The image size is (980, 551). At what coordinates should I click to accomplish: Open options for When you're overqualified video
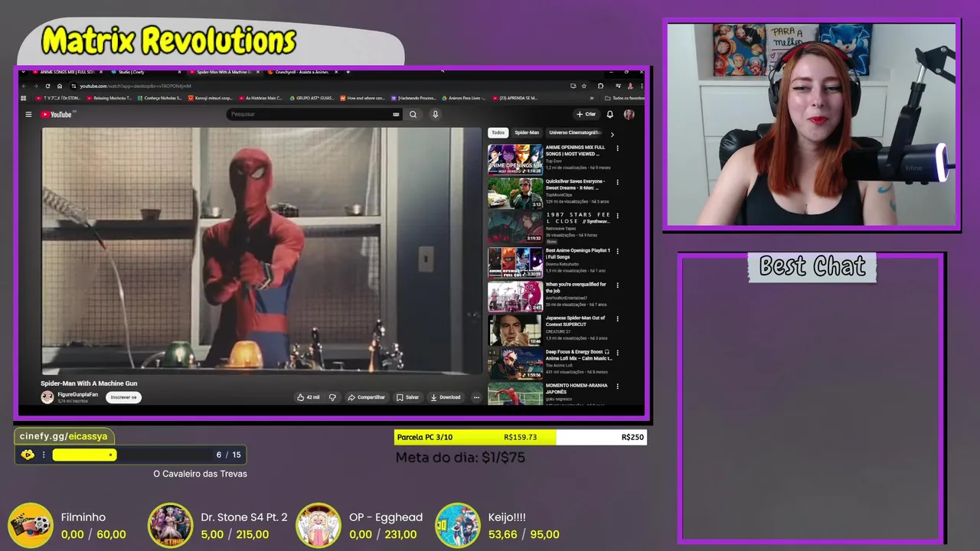click(617, 285)
